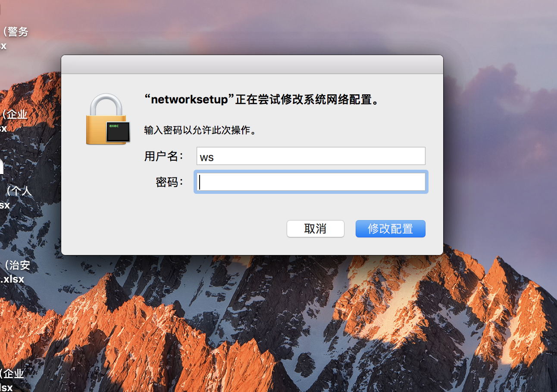Click the 用户名 label
The image size is (557, 392).
(164, 156)
